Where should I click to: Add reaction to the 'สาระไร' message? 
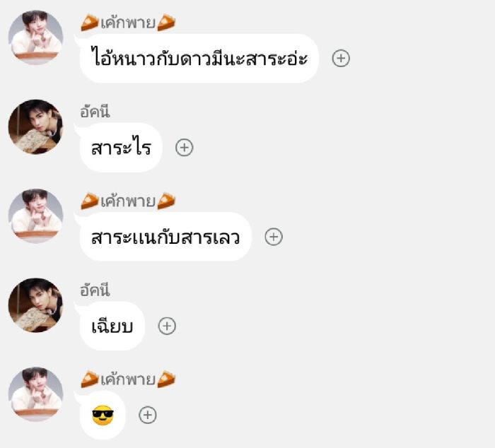[x=185, y=148]
